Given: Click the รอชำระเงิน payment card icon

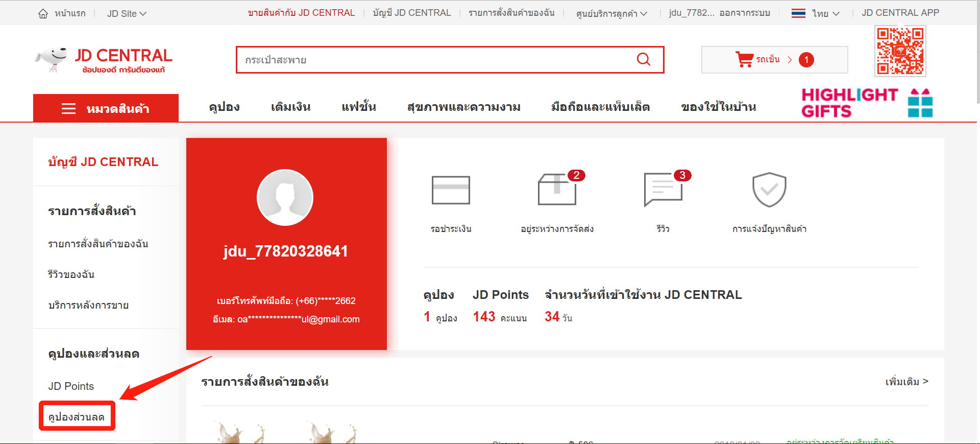Looking at the screenshot, I should (451, 190).
